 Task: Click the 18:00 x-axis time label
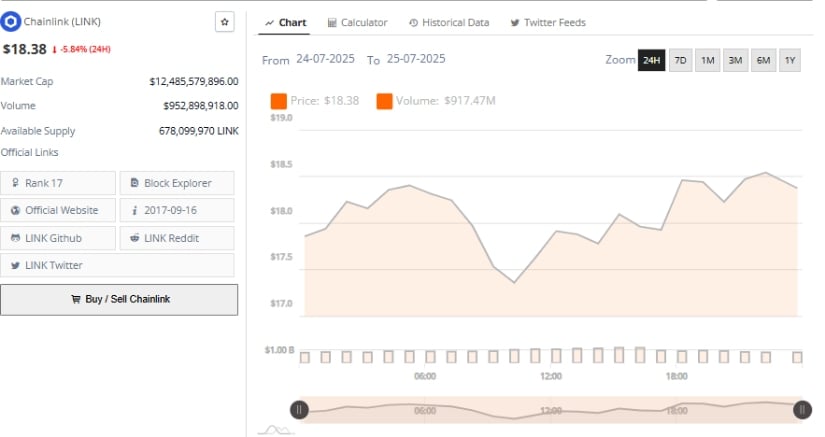pos(677,377)
